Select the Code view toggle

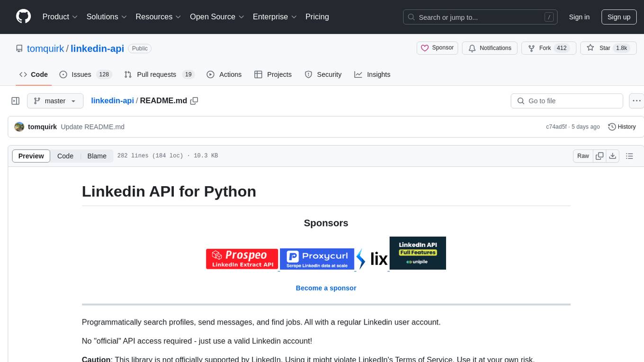click(x=65, y=156)
